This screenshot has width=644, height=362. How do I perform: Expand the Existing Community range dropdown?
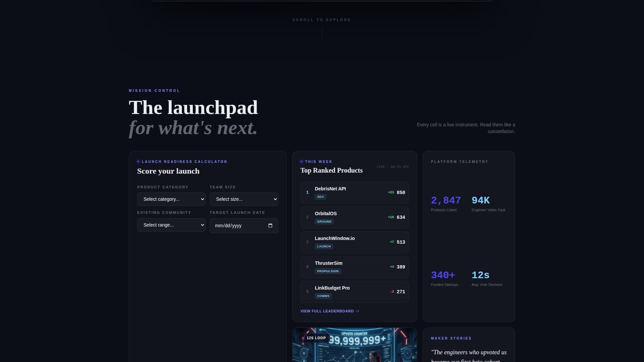(x=171, y=225)
